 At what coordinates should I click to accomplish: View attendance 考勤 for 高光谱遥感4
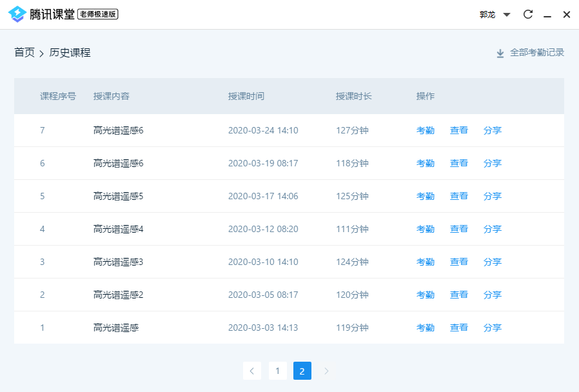(x=425, y=229)
